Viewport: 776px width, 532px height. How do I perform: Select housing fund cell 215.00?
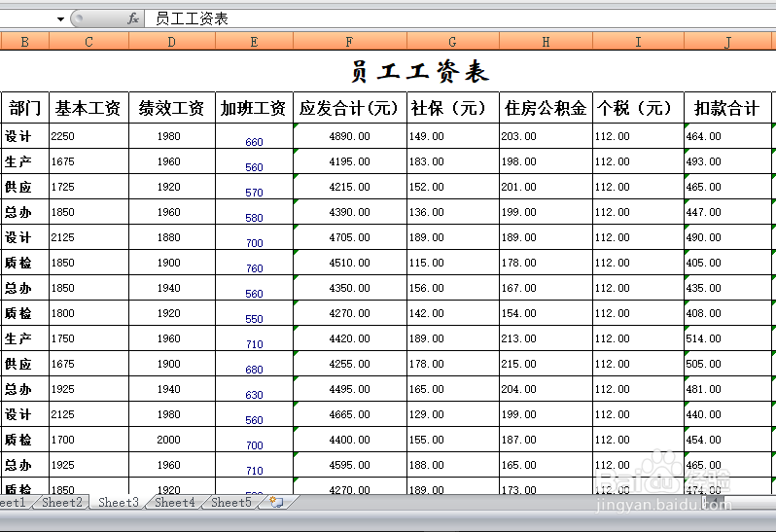546,363
